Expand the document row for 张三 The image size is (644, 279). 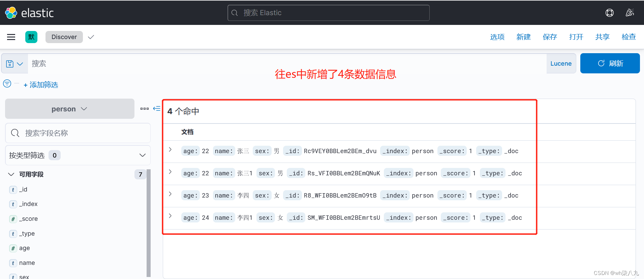[x=170, y=149]
